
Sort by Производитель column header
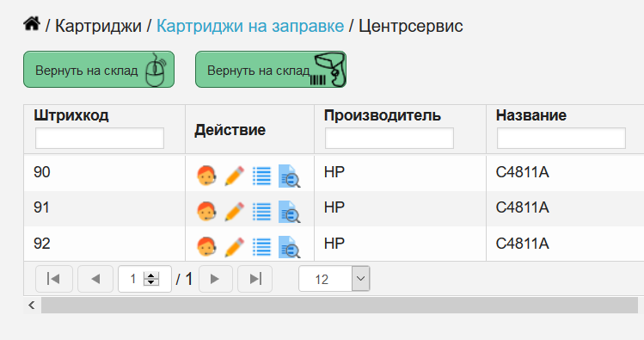click(x=383, y=115)
